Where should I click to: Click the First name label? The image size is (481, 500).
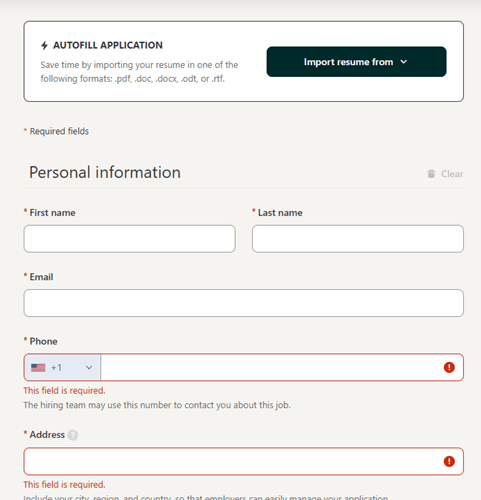[x=52, y=213]
